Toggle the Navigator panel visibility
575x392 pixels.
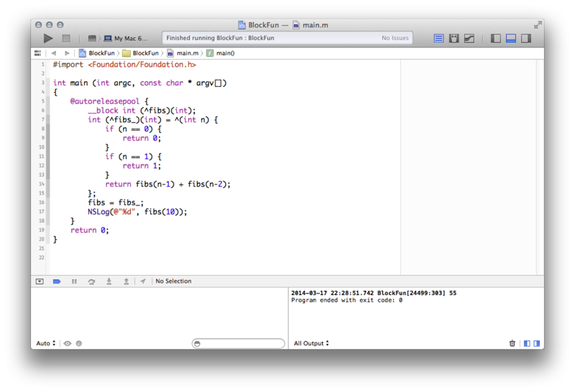pos(495,38)
